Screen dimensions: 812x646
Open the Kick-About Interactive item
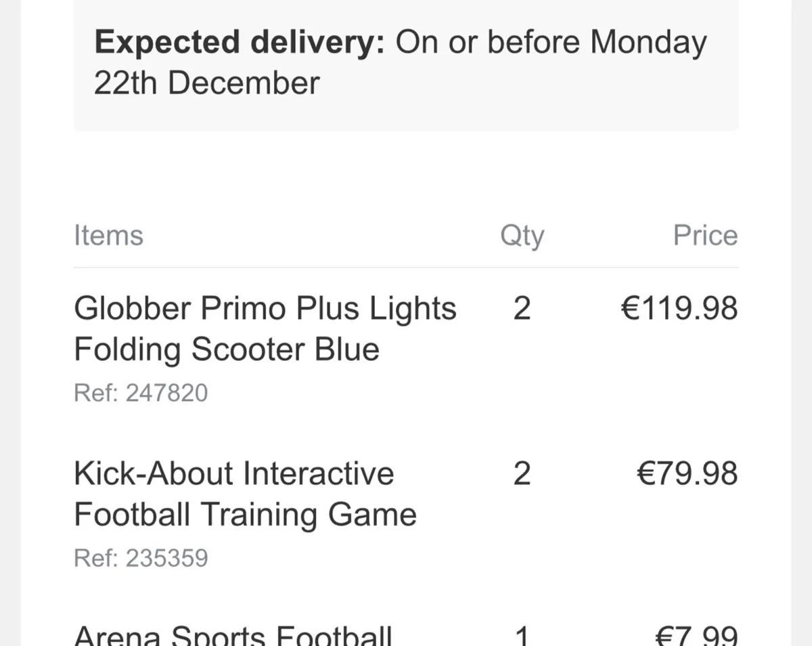point(233,473)
